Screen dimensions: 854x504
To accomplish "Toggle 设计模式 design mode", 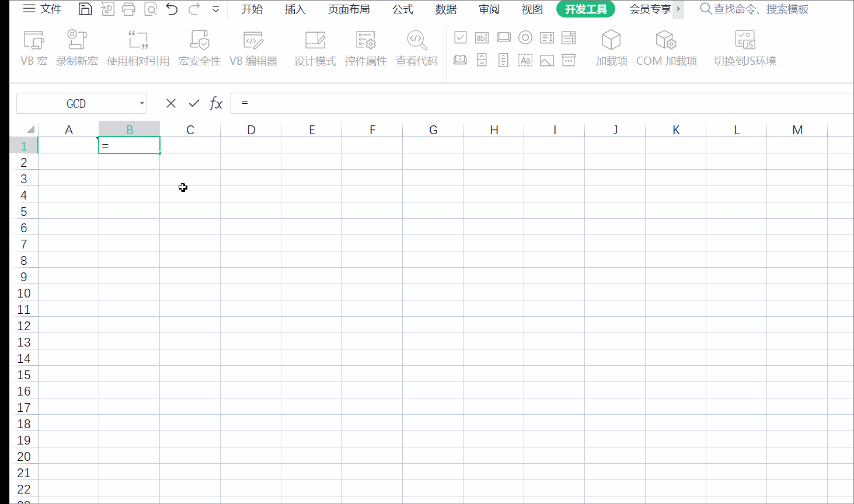I will pos(315,48).
